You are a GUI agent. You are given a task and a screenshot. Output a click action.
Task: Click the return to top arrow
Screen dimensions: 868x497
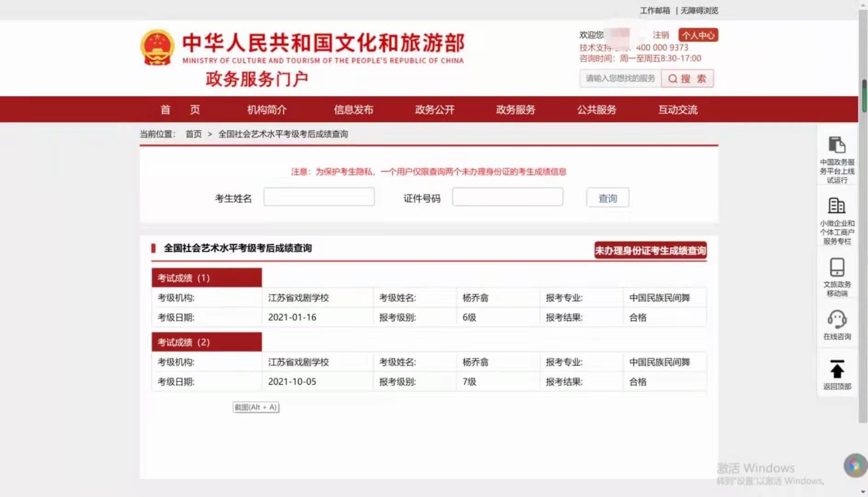(837, 370)
